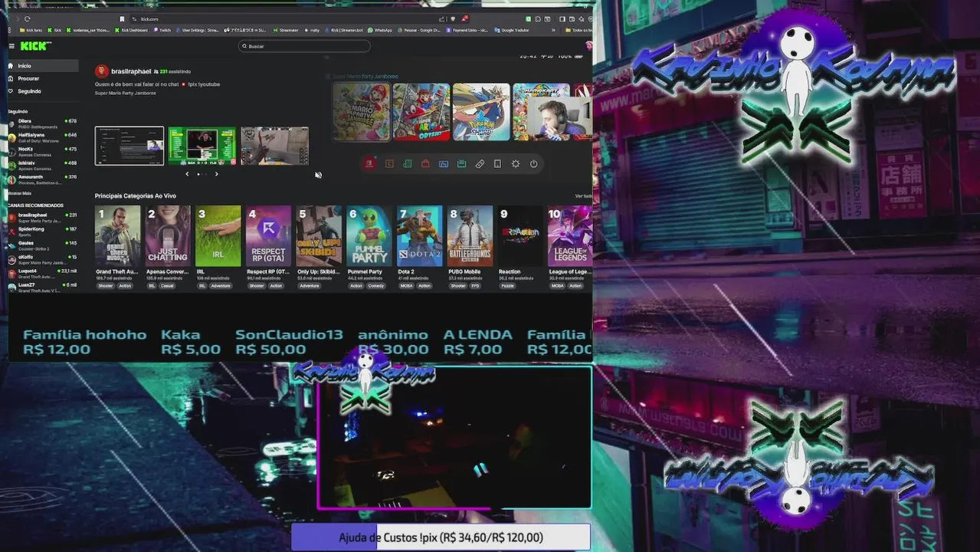
Task: Open the Just Chatting category card
Action: tap(168, 236)
